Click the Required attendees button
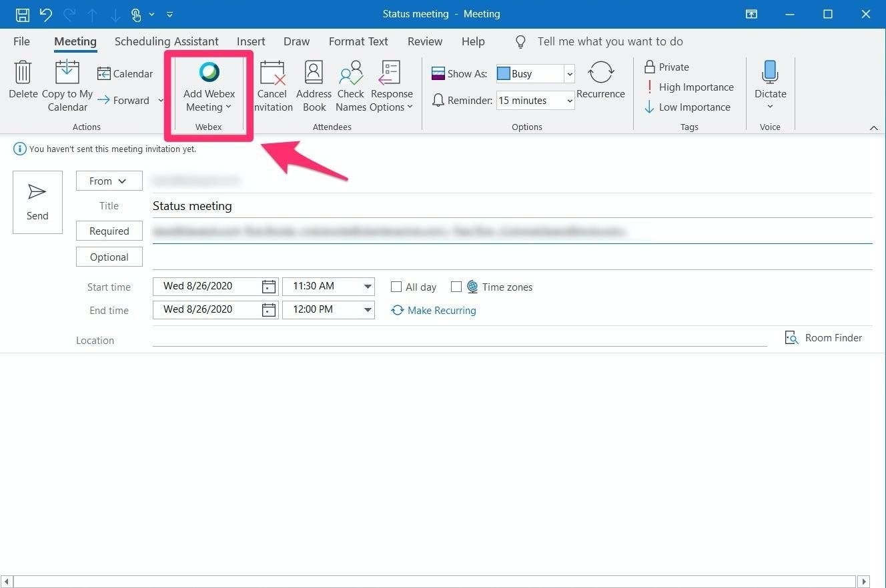 [109, 231]
